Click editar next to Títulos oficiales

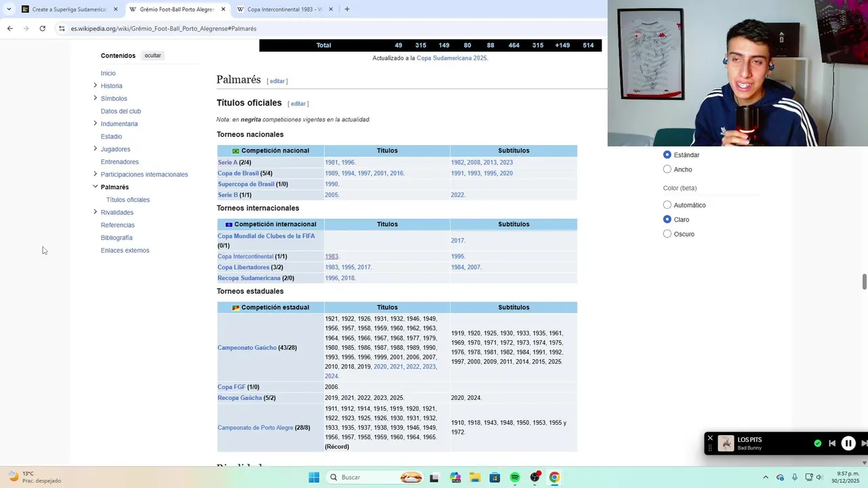pos(298,104)
